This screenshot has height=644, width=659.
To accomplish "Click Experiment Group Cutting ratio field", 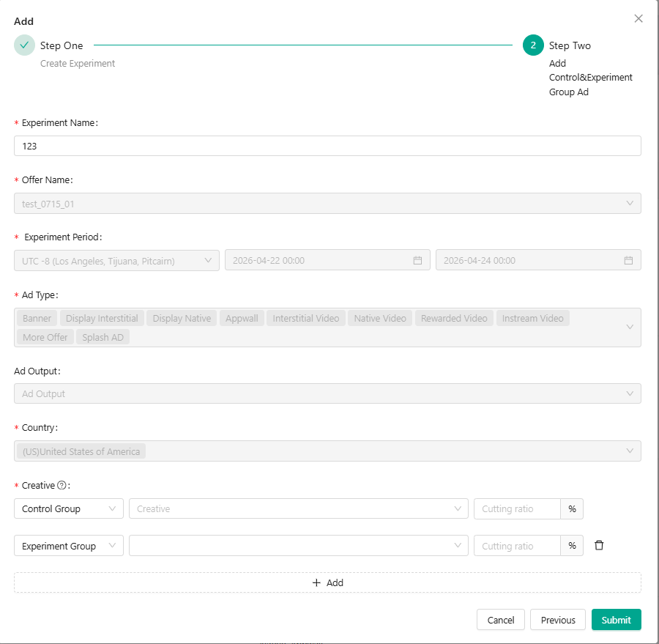I will (x=517, y=546).
